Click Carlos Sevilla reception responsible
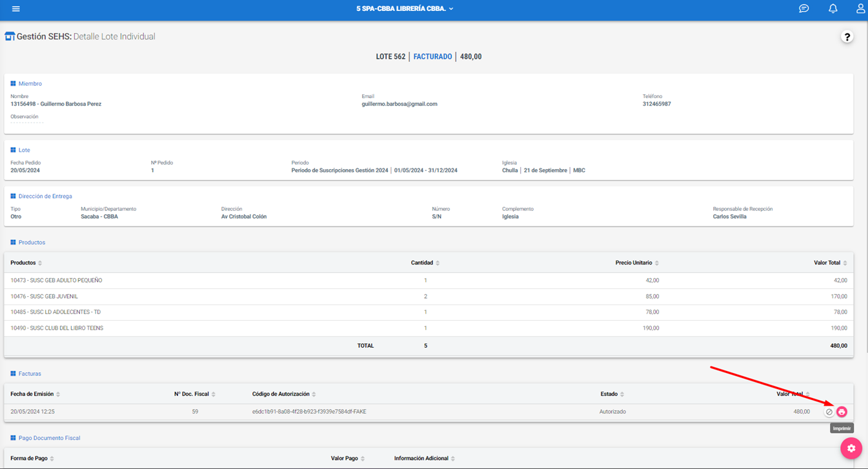Viewport: 868px width, 469px height. [x=730, y=217]
